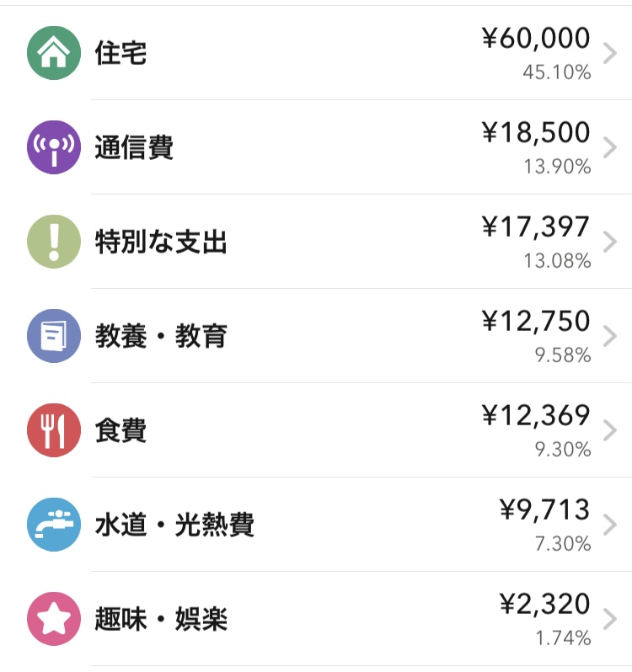Tap the blue book icon for 教養・教育
632x672 pixels.
click(x=54, y=336)
